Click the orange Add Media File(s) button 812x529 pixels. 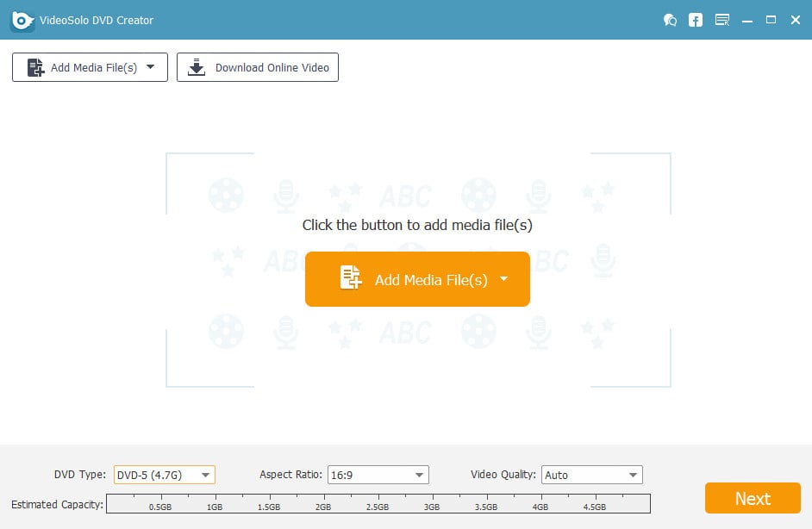pos(417,279)
